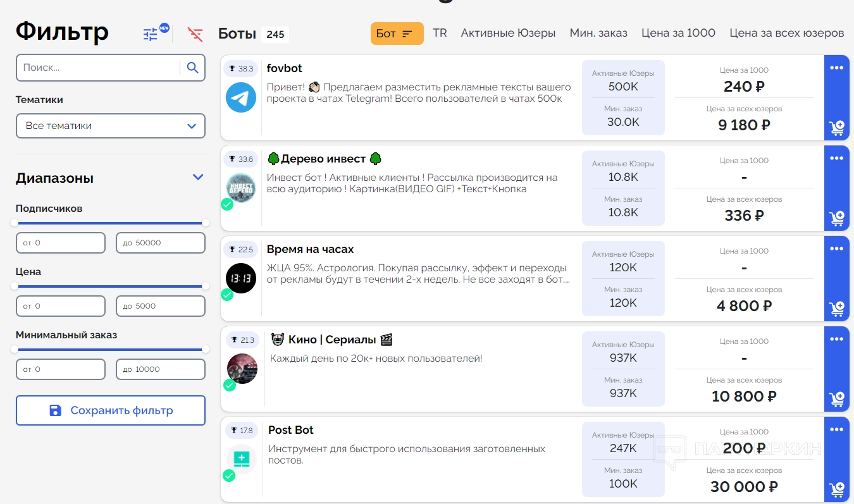Open the three-dot menu for Дерево инвест
The width and height of the screenshot is (854, 504).
point(836,158)
